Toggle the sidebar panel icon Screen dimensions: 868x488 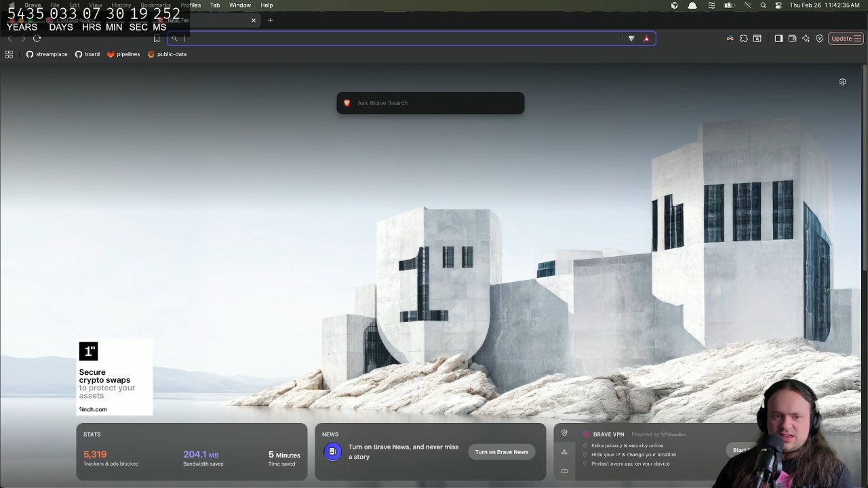(778, 39)
